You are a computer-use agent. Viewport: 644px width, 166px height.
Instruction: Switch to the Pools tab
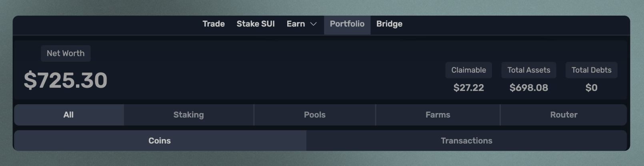pos(315,115)
